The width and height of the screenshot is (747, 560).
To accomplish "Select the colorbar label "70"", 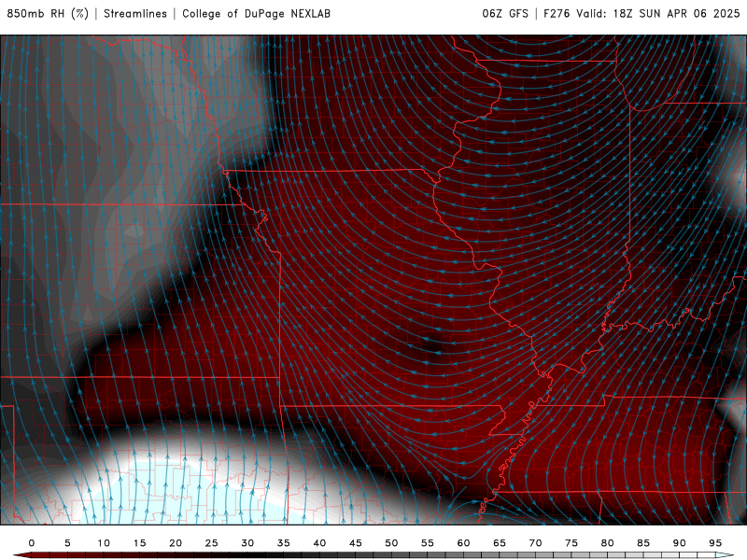I will pyautogui.click(x=535, y=543).
